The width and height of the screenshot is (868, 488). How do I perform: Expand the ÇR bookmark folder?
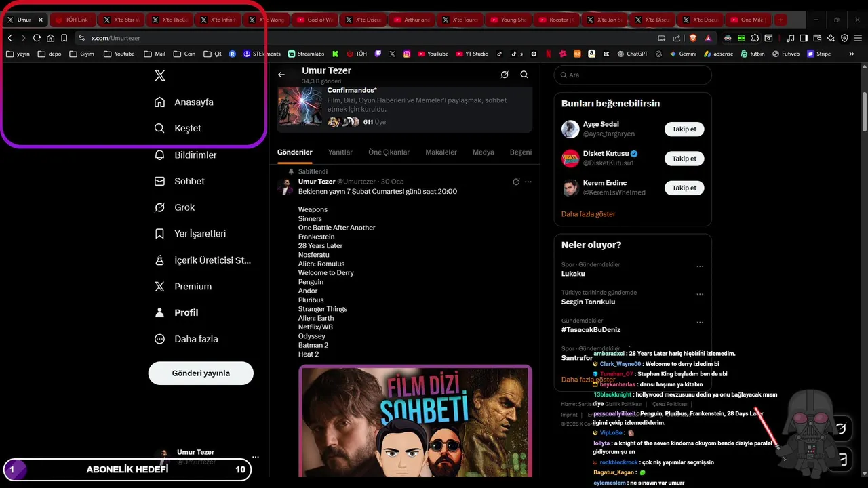tap(212, 54)
